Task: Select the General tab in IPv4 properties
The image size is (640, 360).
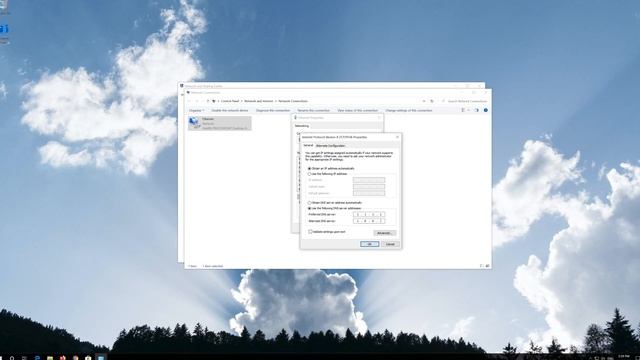Action: [308, 145]
